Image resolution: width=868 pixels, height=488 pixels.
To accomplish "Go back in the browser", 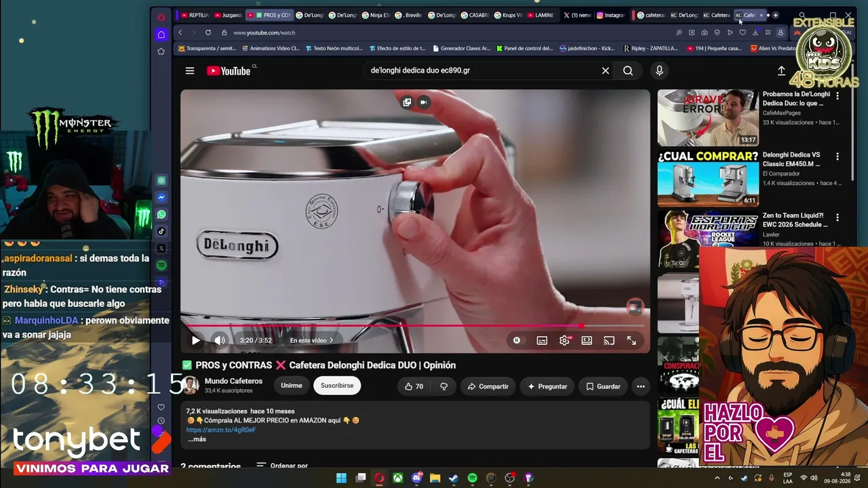I will point(180,33).
